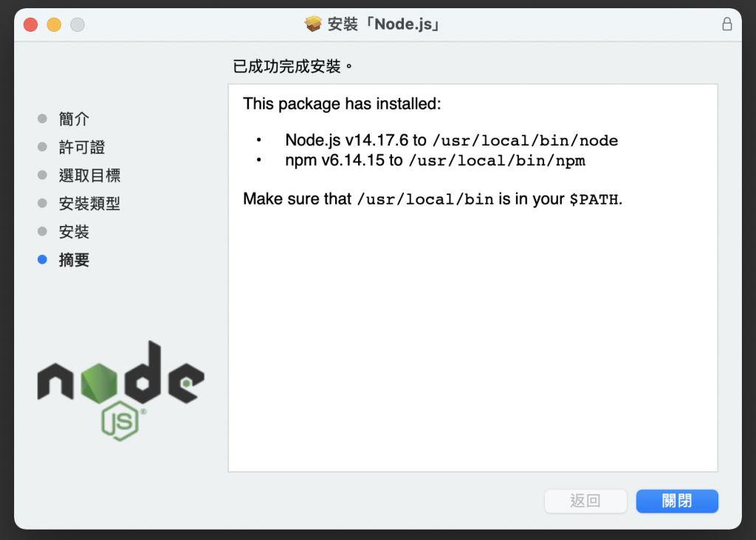Close the installer with red button
The height and width of the screenshot is (540, 756).
click(30, 24)
